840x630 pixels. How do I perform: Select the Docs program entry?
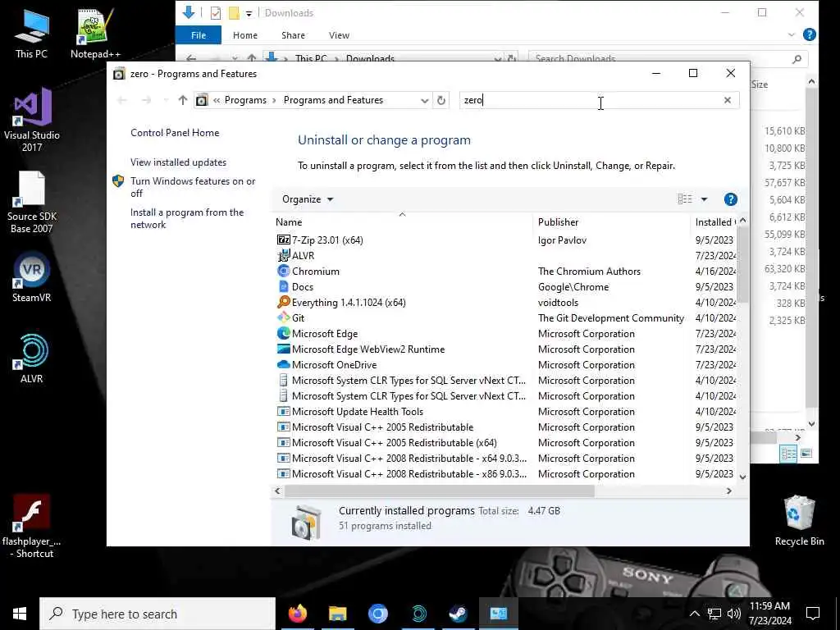[x=295, y=286]
